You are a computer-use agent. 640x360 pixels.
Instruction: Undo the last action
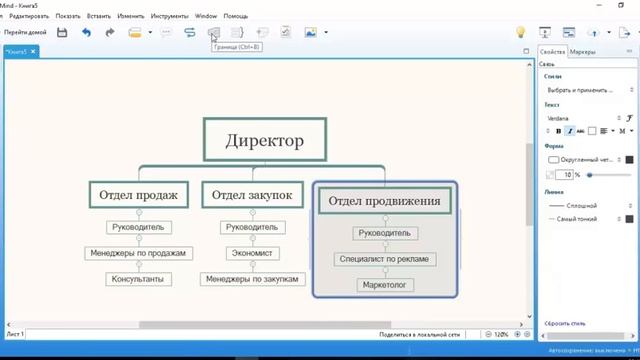[x=86, y=32]
